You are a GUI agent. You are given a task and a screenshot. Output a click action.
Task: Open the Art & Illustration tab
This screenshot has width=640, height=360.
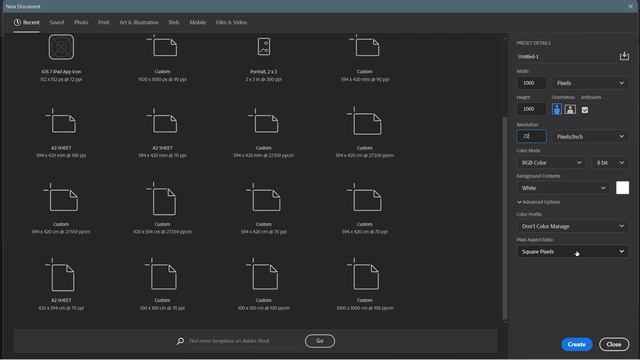[139, 22]
